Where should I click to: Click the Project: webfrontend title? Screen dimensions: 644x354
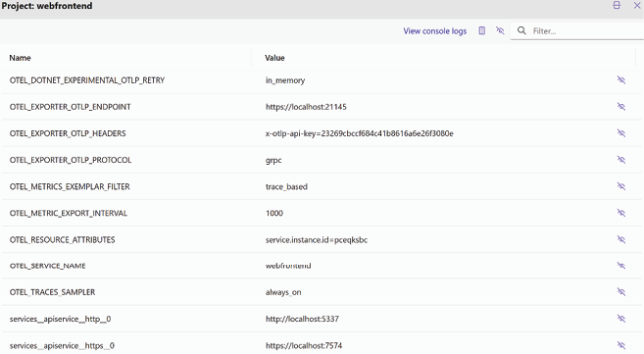pos(47,6)
